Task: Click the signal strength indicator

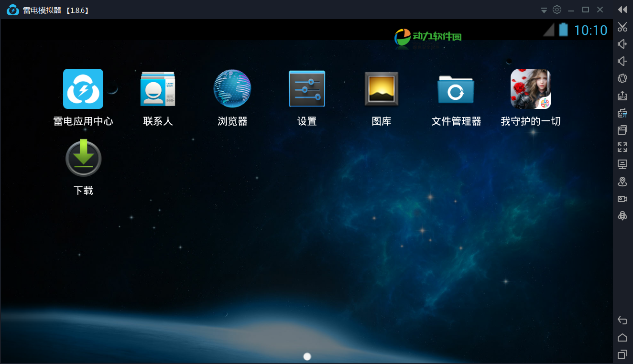Action: [549, 30]
